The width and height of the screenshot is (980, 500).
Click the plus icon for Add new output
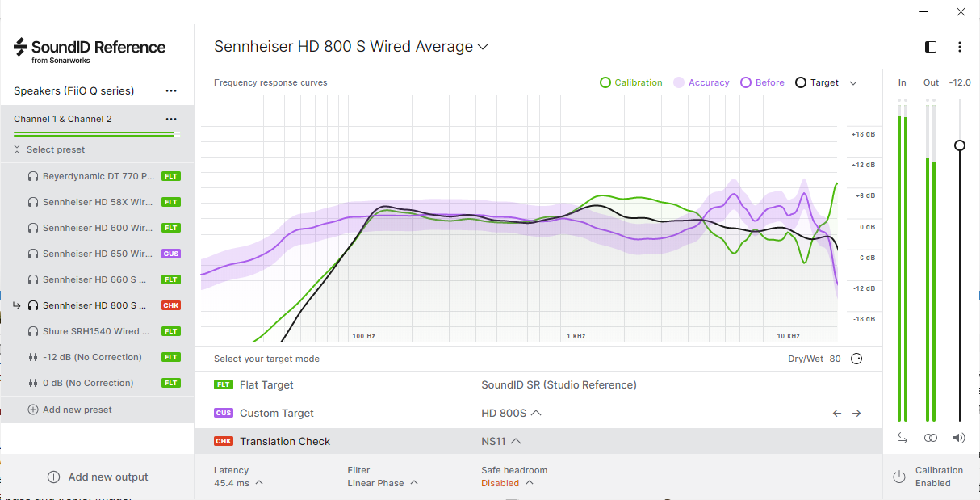click(x=54, y=477)
